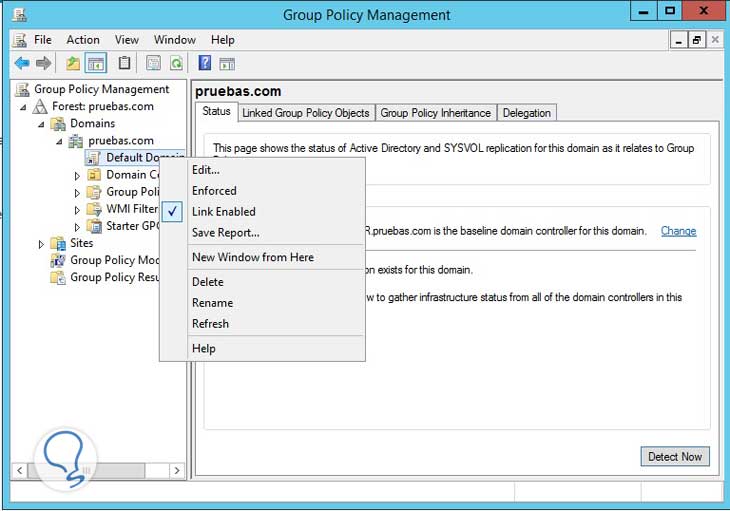Restore down the inner MMC child window
This screenshot has width=730, height=511.
coord(696,40)
